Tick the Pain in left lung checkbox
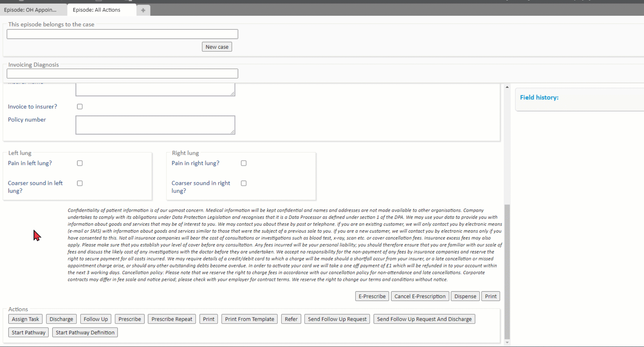 [79, 163]
